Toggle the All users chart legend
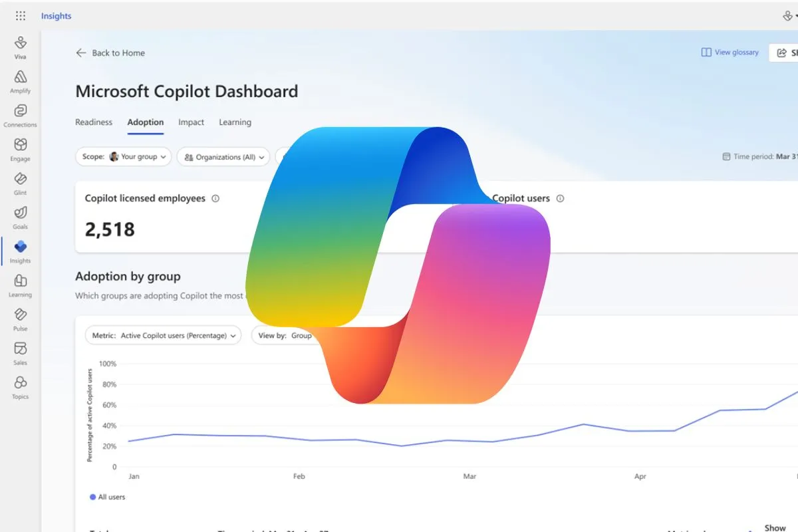798x532 pixels. pos(107,497)
